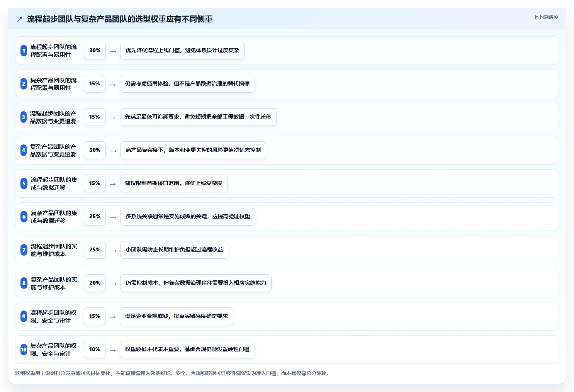Image resolution: width=574 pixels, height=392 pixels.
Task: Click the 15% weight chip in row 3
Action: (95, 117)
